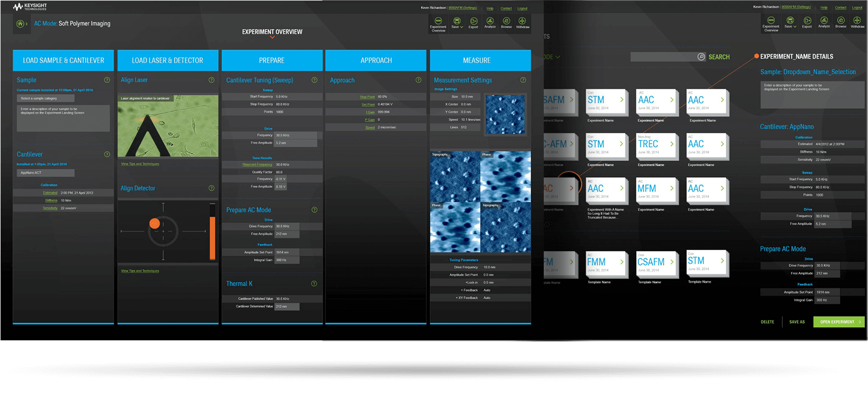Select the LOAD LASER & DETECTOR step tab
The height and width of the screenshot is (399, 868).
click(167, 60)
